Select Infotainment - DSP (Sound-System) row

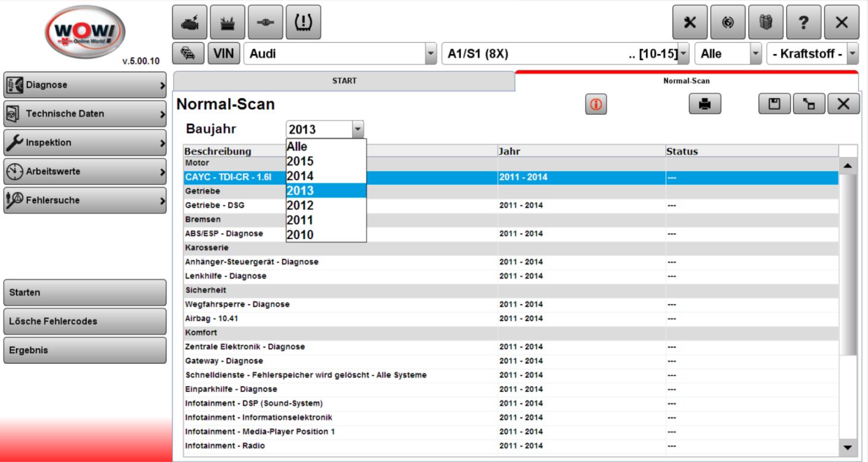click(x=511, y=403)
